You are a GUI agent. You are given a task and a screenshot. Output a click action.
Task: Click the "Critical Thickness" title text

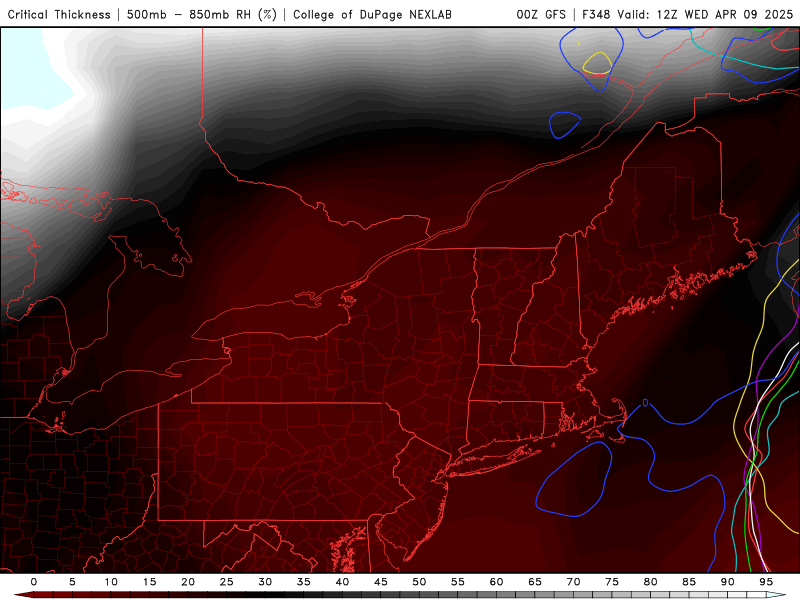[x=59, y=14]
